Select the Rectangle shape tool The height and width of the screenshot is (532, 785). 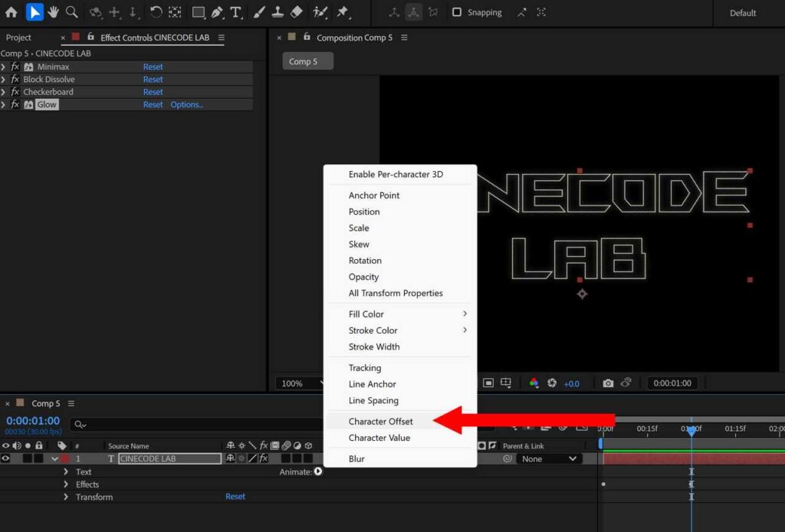click(199, 12)
